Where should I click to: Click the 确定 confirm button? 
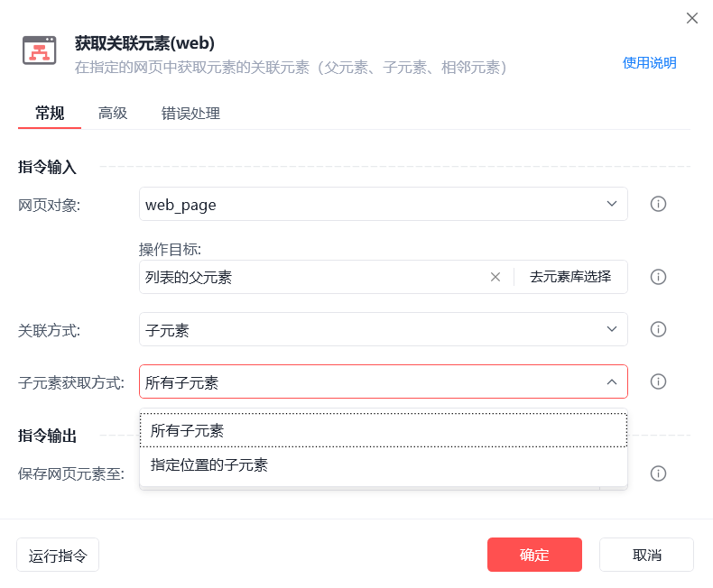534,555
